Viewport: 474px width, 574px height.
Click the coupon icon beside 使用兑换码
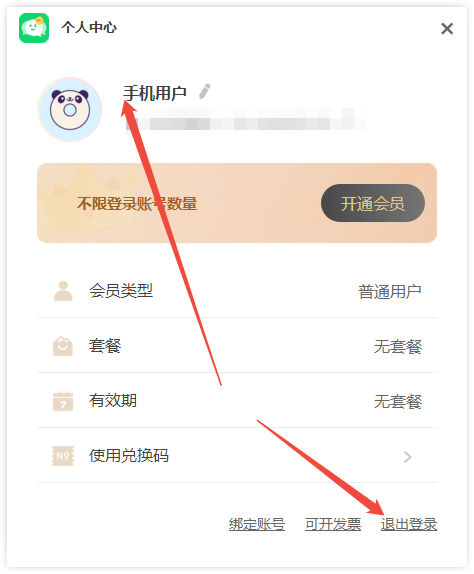[63, 456]
